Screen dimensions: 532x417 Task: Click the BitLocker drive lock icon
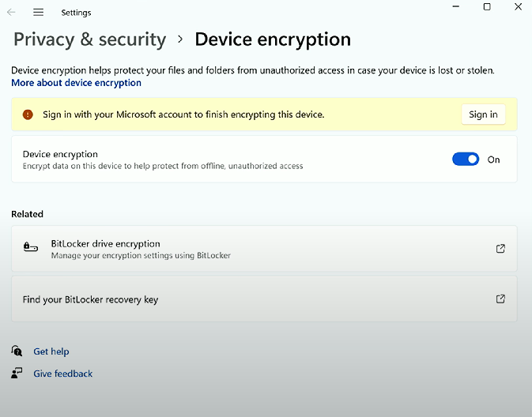point(31,247)
